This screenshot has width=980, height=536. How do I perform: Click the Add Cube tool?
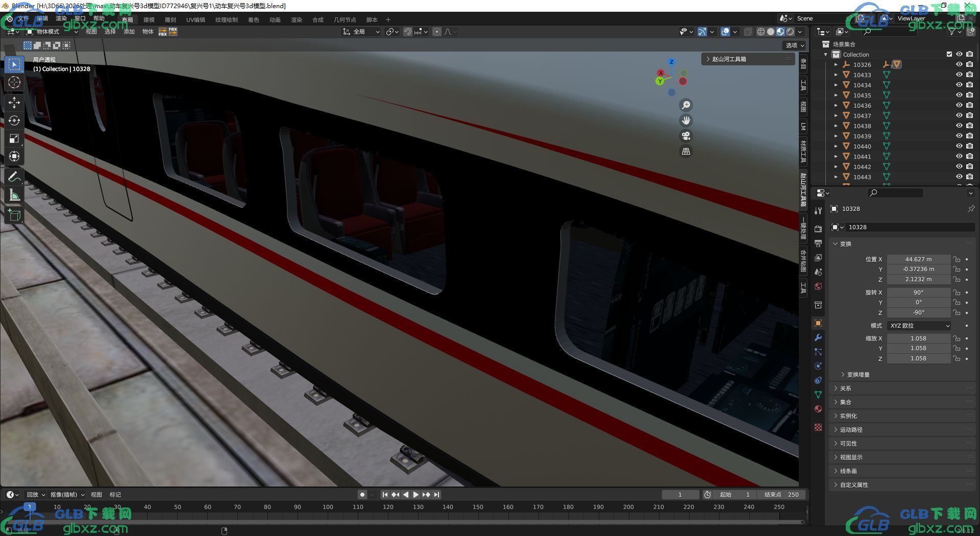pyautogui.click(x=14, y=215)
